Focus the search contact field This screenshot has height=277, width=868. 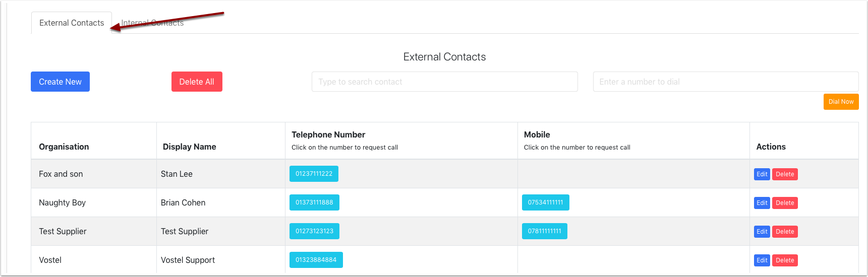(x=444, y=82)
